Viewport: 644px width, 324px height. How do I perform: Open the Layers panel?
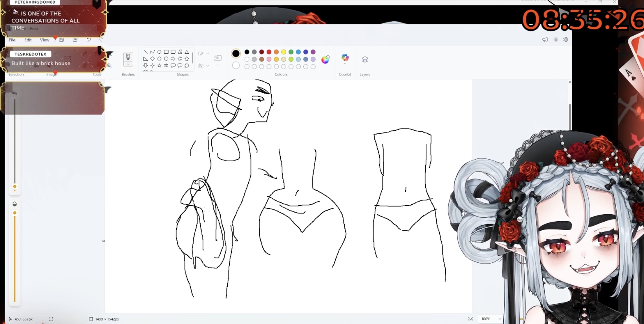coord(365,60)
